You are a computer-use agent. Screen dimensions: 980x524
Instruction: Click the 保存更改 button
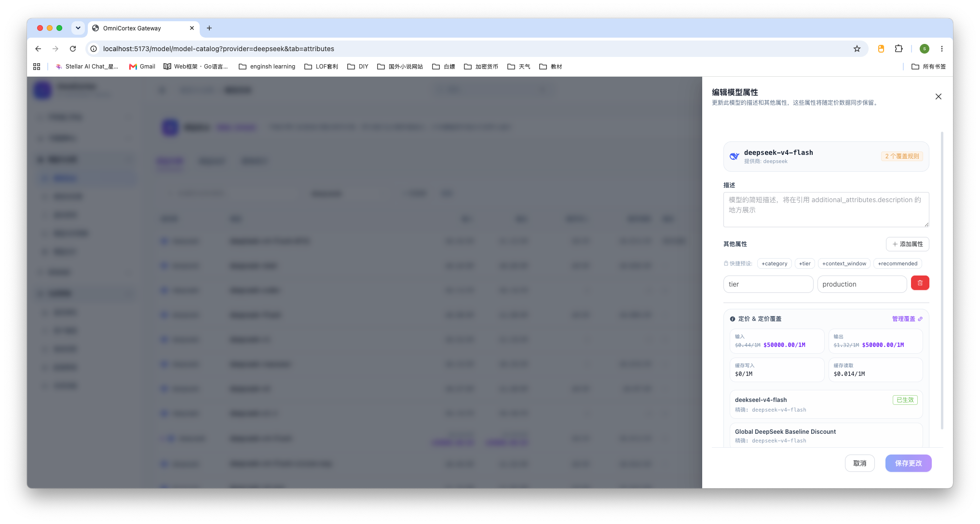[x=908, y=463]
